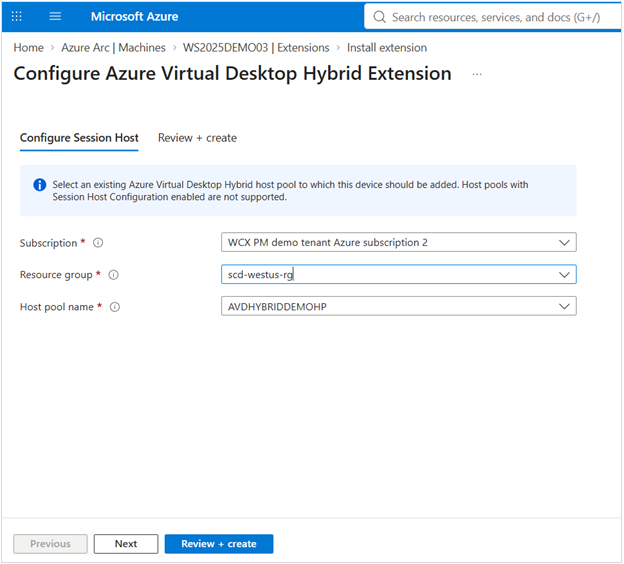The height and width of the screenshot is (564, 624).
Task: Click the Resource group info icon
Action: click(x=113, y=275)
